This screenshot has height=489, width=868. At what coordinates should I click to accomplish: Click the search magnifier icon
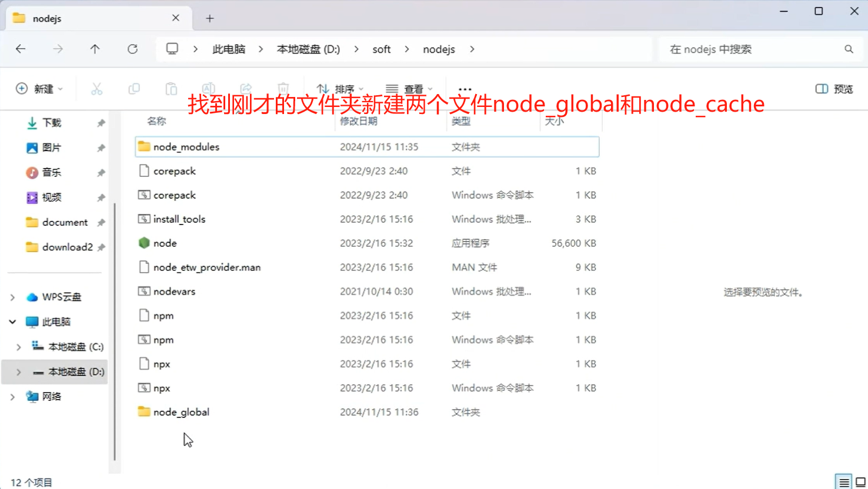[x=849, y=49]
